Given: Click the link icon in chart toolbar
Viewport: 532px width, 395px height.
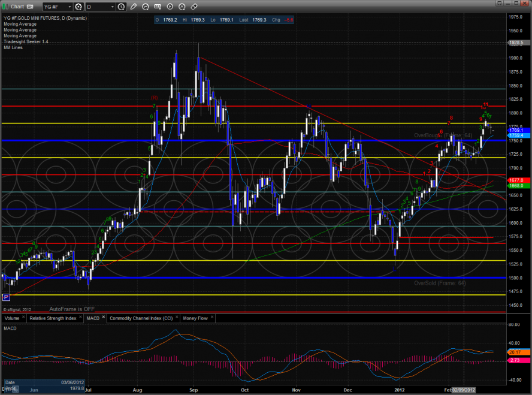Looking at the screenshot, I should [194, 7].
